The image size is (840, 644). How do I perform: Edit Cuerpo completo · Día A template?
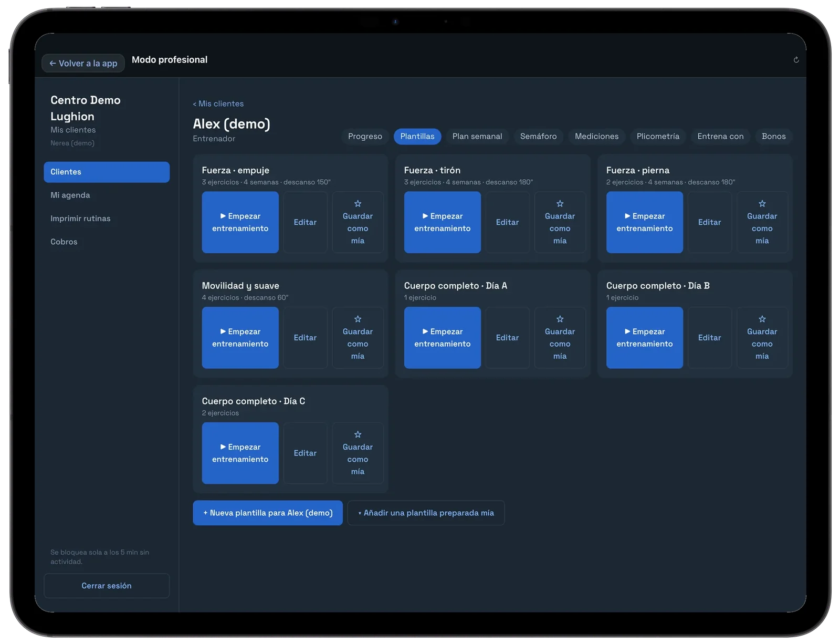point(507,338)
